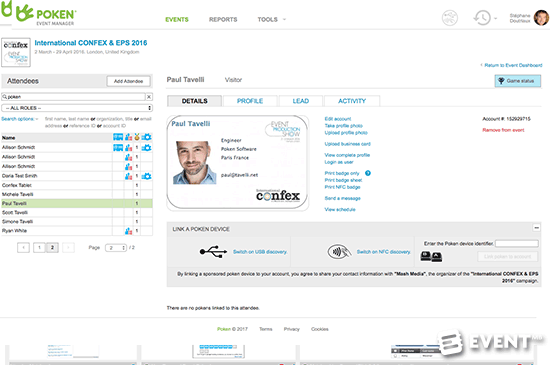The width and height of the screenshot is (550, 365).
Task: Go to previous page arrow in pagination
Action: coord(24,248)
